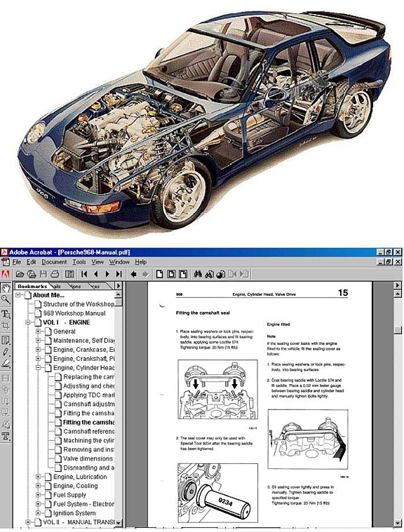Expand Ignition System bookmark
This screenshot has width=404, height=532.
[x=39, y=513]
